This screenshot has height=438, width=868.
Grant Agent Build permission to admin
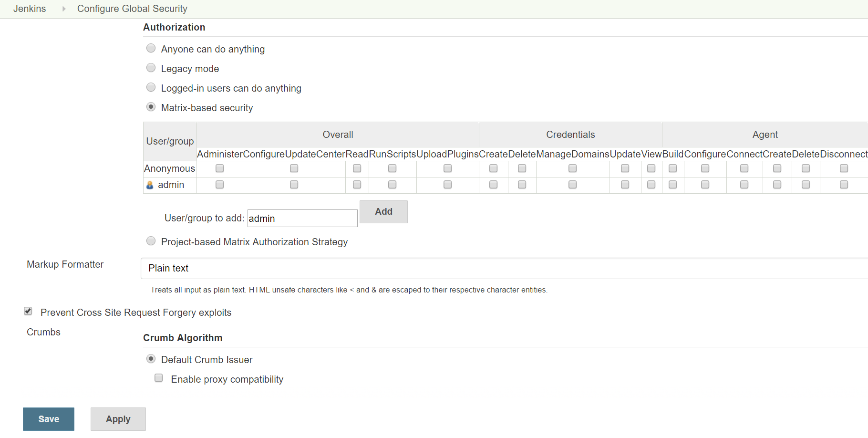(673, 185)
